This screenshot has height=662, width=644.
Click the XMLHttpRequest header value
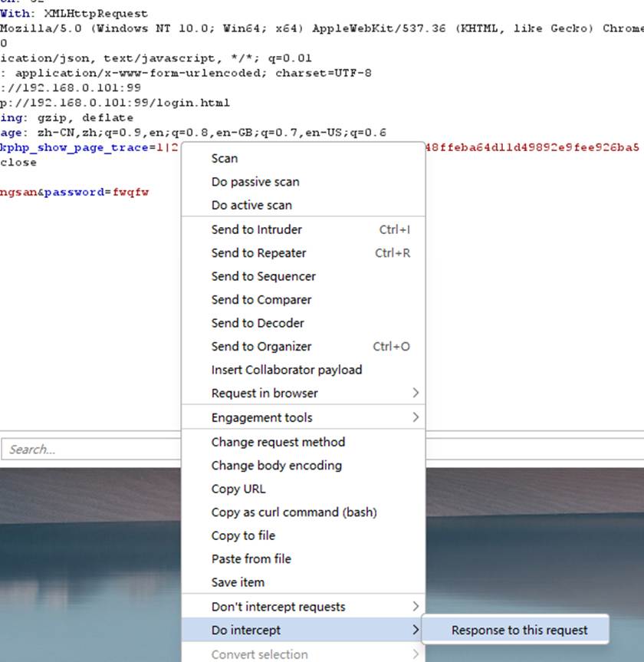[x=96, y=14]
